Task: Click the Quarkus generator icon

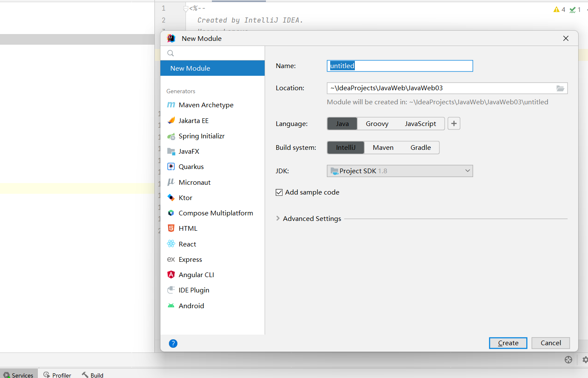Action: [x=171, y=166]
